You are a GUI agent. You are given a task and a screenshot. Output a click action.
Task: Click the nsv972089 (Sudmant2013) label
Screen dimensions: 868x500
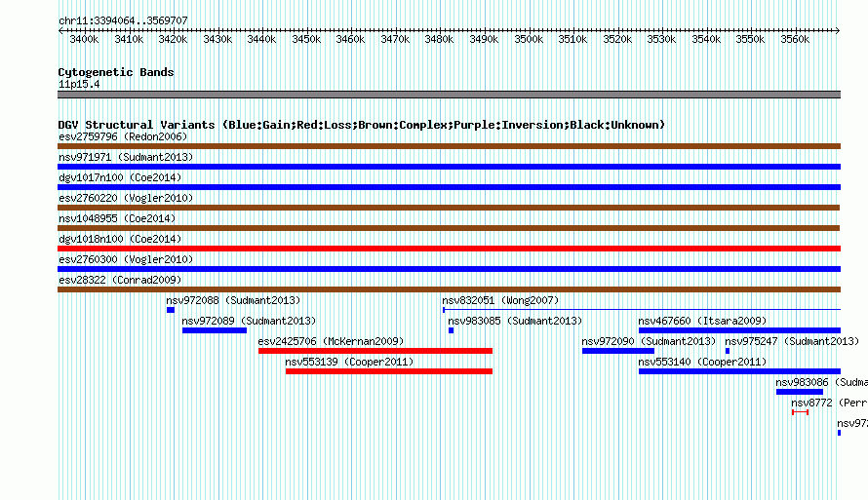coord(249,321)
